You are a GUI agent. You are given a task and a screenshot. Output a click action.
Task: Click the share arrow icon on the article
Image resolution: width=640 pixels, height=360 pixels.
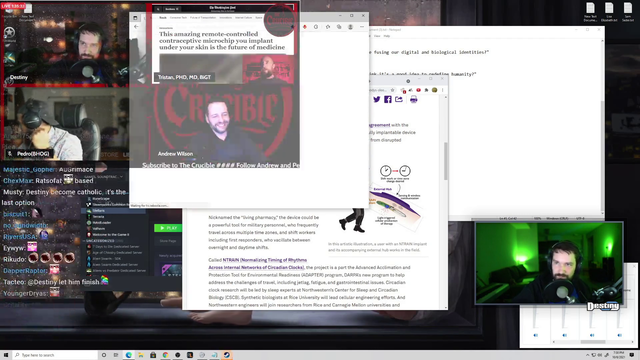pos(399,99)
